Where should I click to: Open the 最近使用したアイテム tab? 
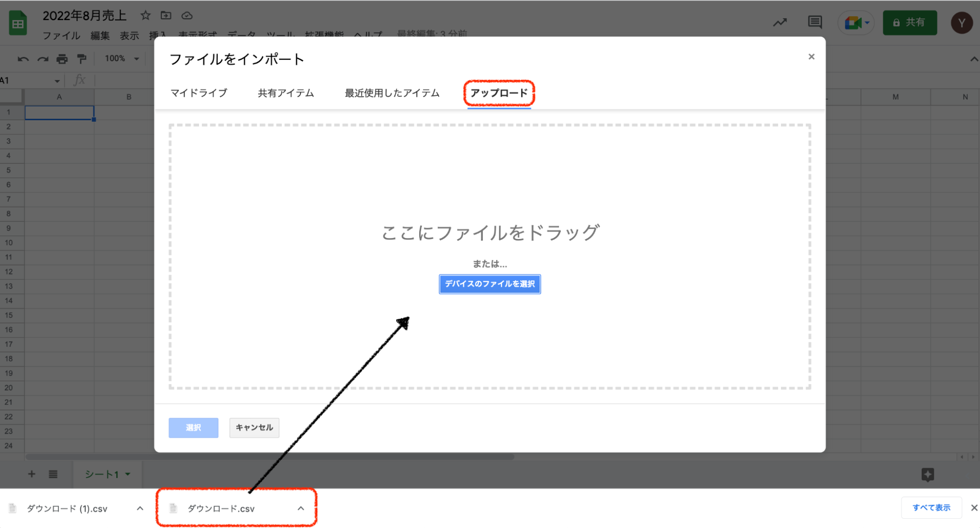392,93
